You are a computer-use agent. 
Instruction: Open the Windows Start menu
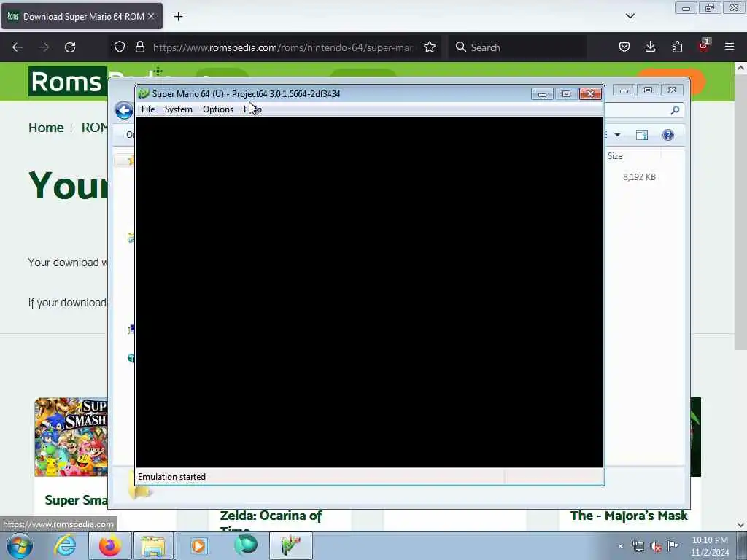point(20,545)
